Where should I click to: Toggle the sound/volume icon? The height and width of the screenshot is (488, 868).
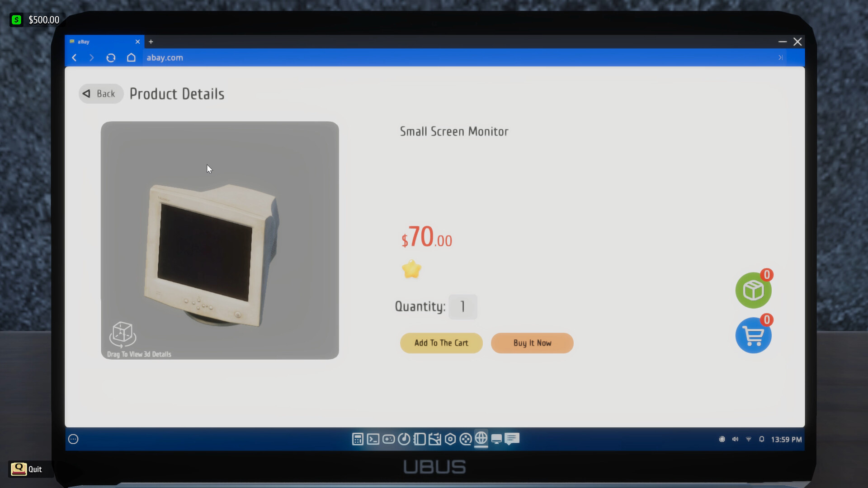[735, 439]
